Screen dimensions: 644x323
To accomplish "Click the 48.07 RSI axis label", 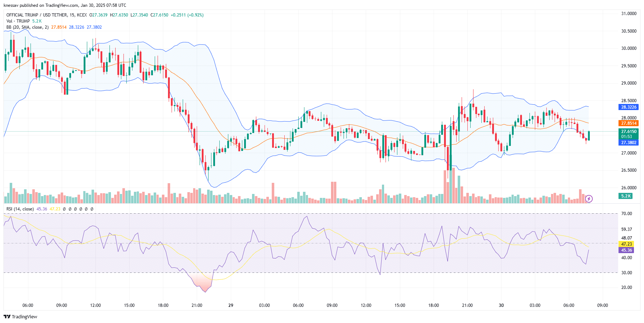I will pyautogui.click(x=627, y=238).
